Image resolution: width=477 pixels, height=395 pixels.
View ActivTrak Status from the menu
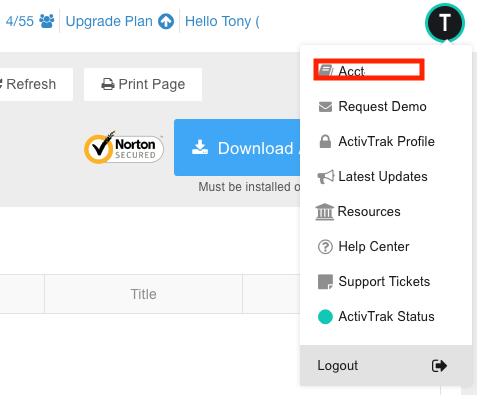point(386,316)
